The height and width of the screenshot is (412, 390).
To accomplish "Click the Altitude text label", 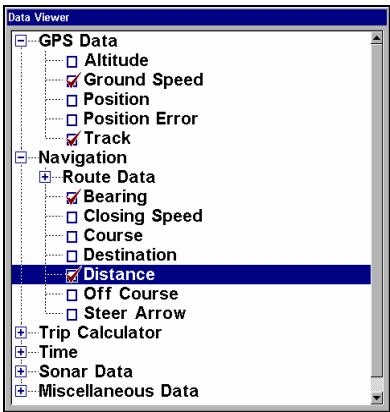I will coord(116,60).
